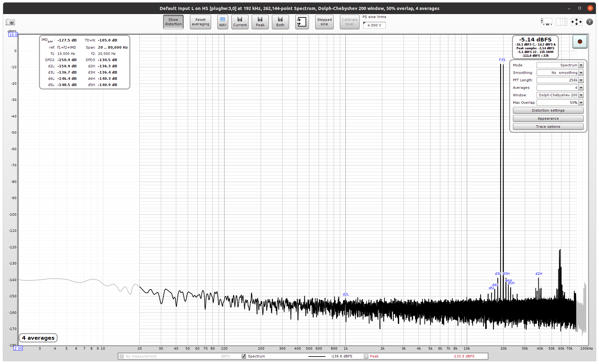The height and width of the screenshot is (364, 599).
Task: Reset averaging of the spectrum
Action: coord(200,22)
